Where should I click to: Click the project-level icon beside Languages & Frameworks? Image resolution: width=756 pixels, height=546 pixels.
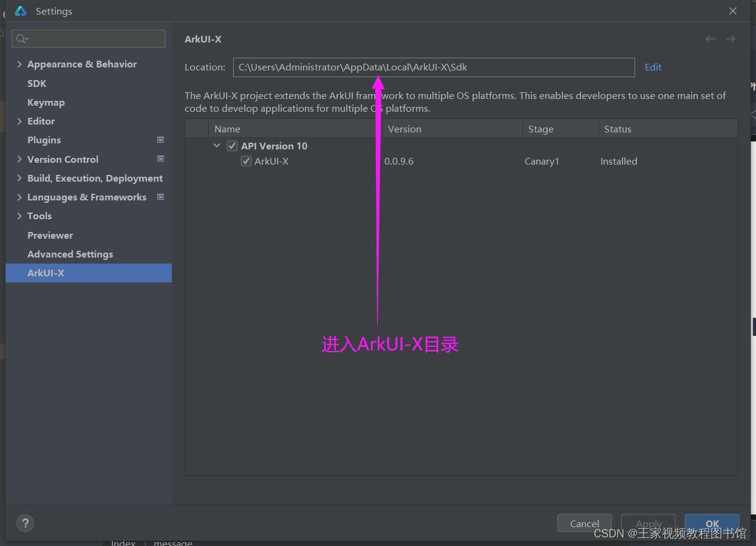pyautogui.click(x=161, y=197)
